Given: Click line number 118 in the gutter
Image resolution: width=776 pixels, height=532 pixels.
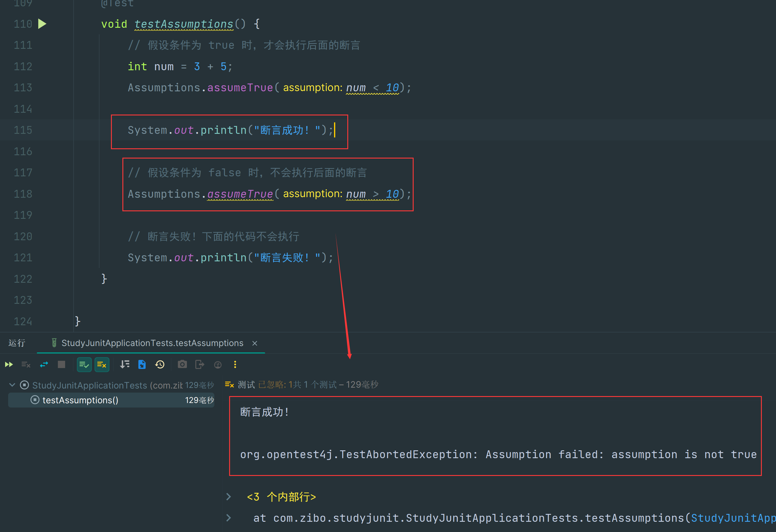Looking at the screenshot, I should pos(23,194).
